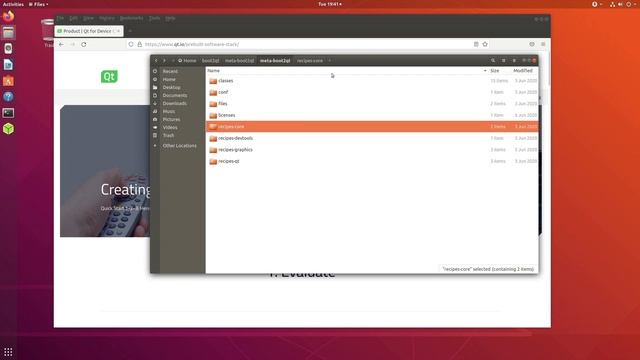Close the Product Qt for Device tab

(x=118, y=31)
